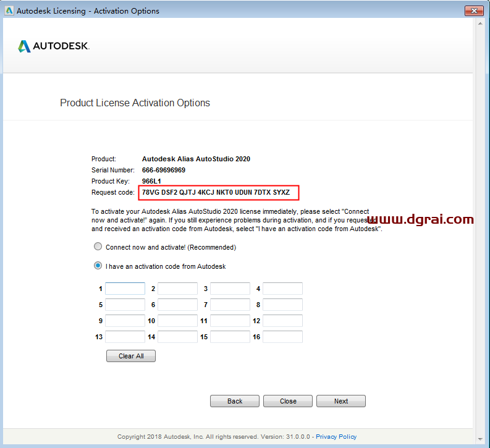Click activation code field 9

coord(125,321)
